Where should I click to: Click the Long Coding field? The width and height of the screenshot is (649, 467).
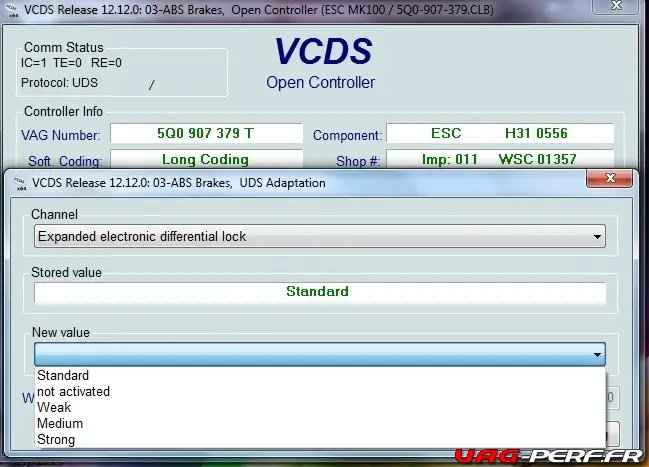[206, 159]
